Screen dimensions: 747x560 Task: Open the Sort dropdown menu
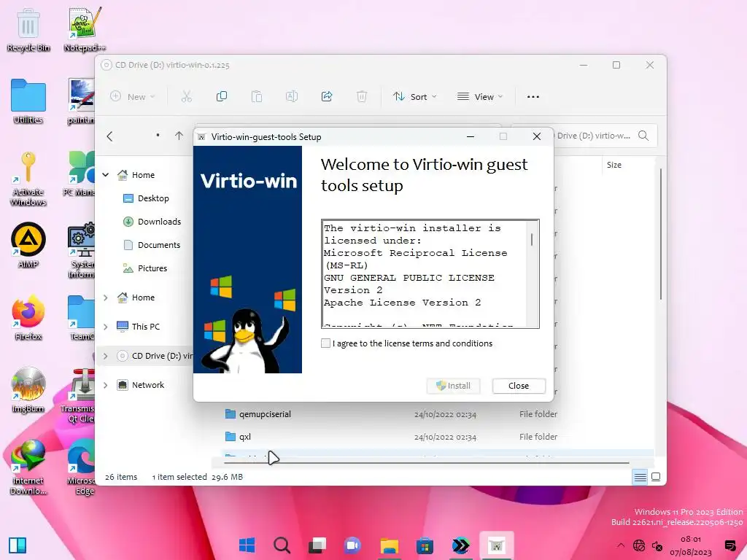pyautogui.click(x=414, y=97)
